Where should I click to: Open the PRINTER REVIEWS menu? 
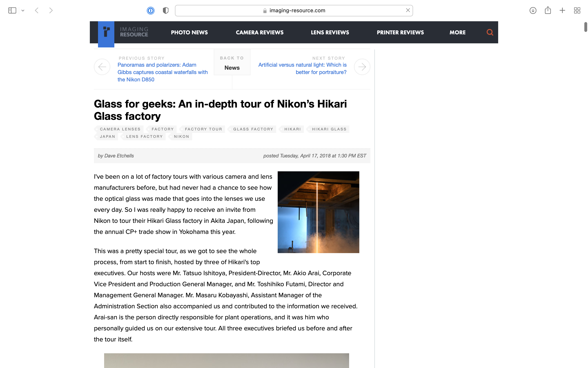[x=400, y=32]
